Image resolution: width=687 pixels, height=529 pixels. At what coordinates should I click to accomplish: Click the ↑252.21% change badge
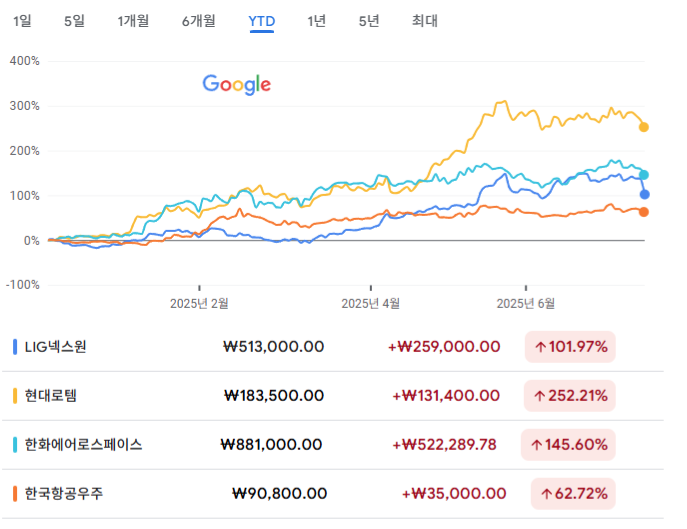(x=570, y=396)
